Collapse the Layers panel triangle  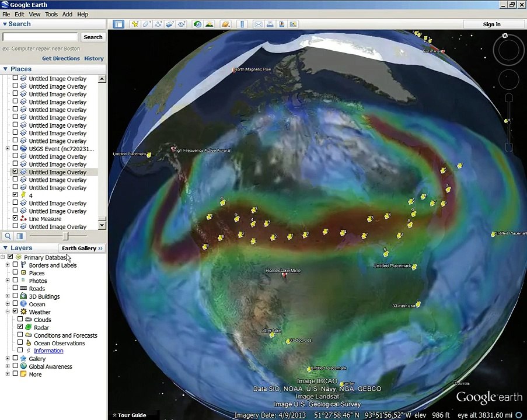pyautogui.click(x=5, y=248)
